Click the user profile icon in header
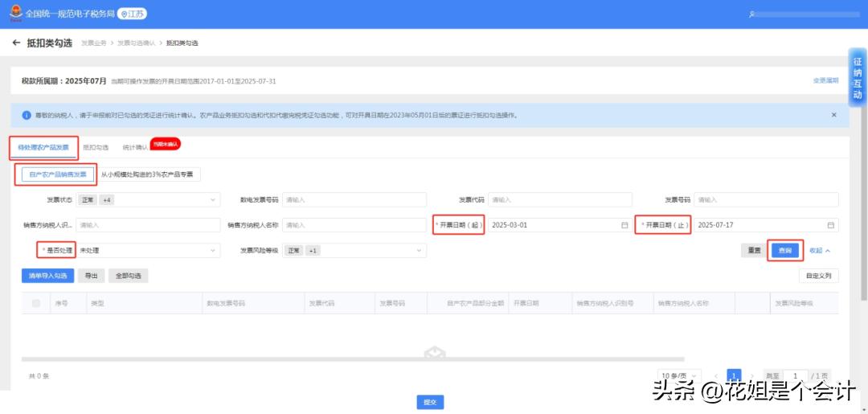Image resolution: width=868 pixels, height=414 pixels. 751,14
